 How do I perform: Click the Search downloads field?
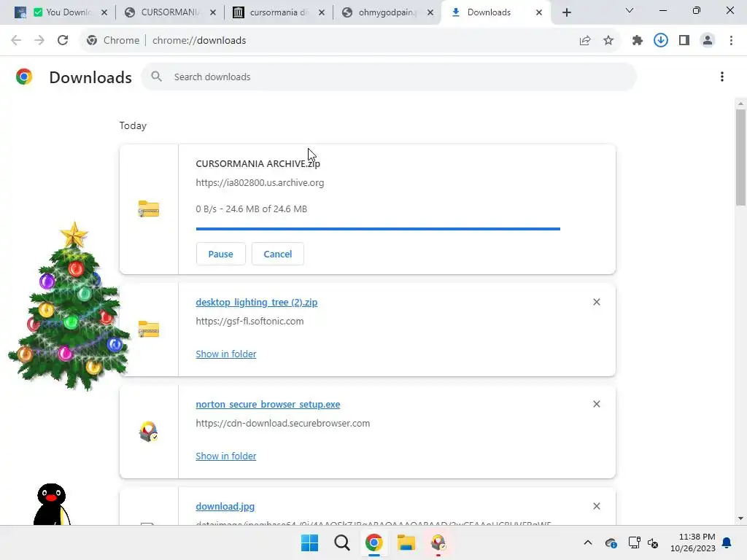click(389, 77)
